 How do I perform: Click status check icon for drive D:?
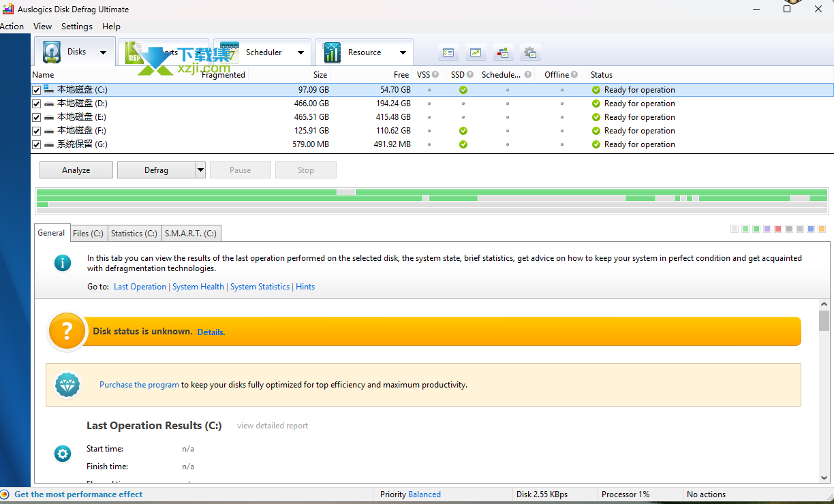click(596, 104)
